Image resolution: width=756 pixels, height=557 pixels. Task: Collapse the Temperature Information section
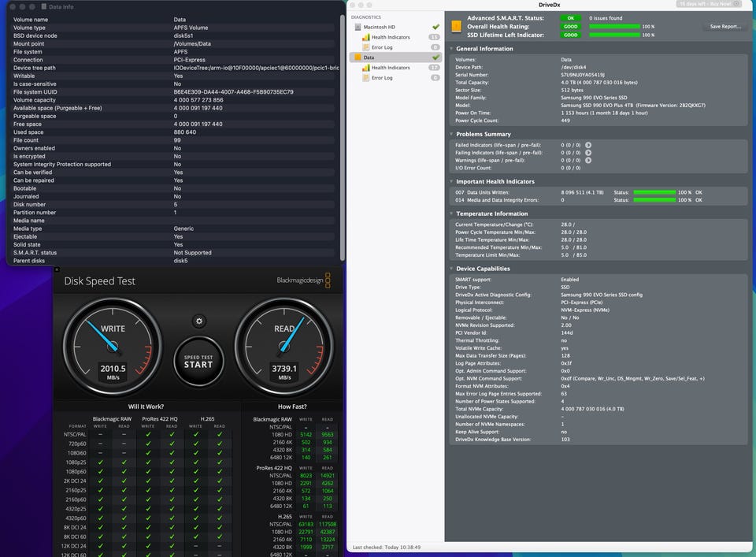click(x=452, y=214)
